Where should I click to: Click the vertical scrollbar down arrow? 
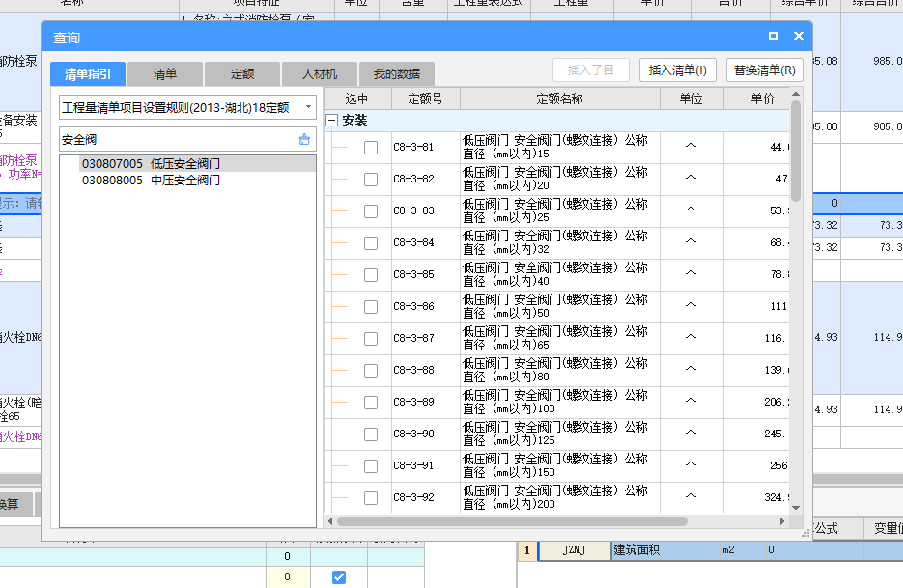click(796, 508)
